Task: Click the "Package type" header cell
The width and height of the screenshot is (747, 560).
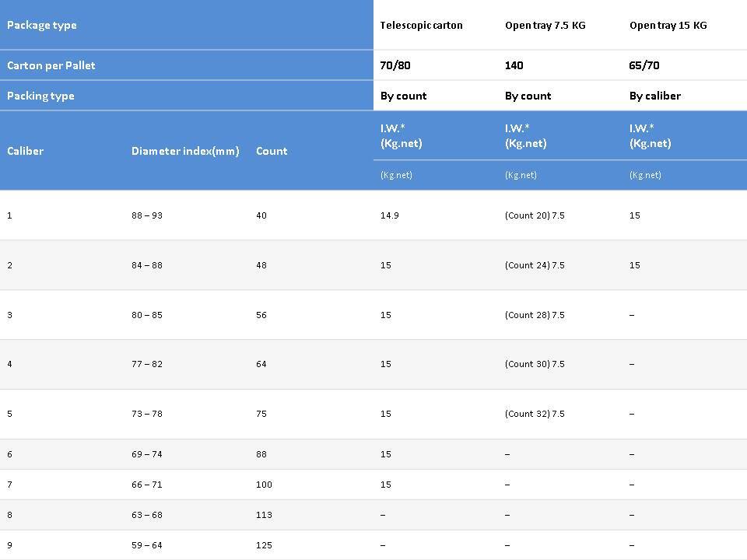Action: point(42,25)
